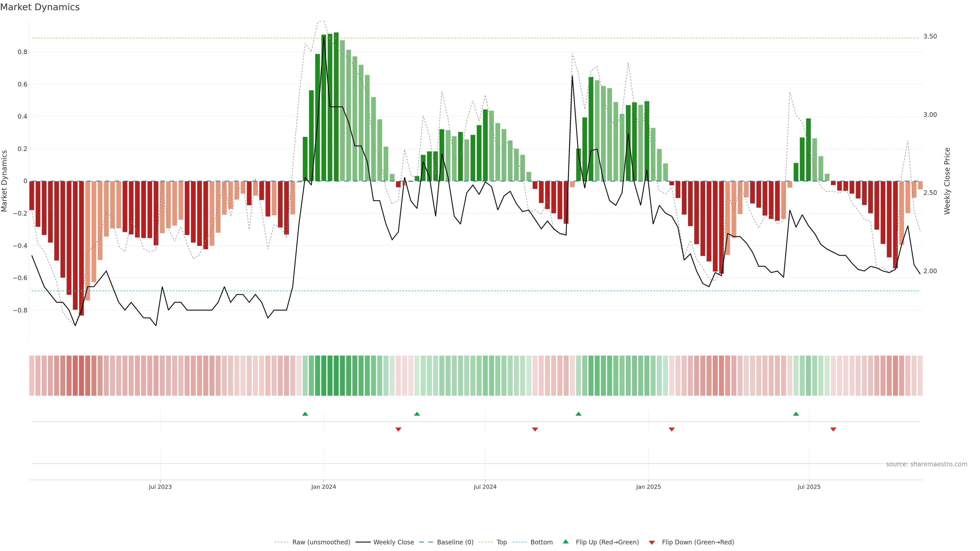Click the green triangle icon in legend
The image size is (980, 551).
pos(566,542)
